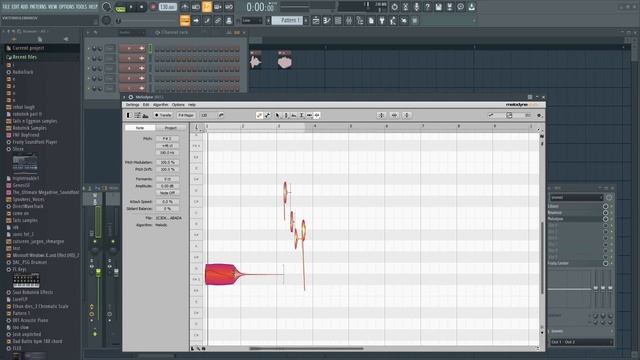This screenshot has height=360, width=640.
Task: Open the Line snap dropdown
Action: [x=252, y=20]
